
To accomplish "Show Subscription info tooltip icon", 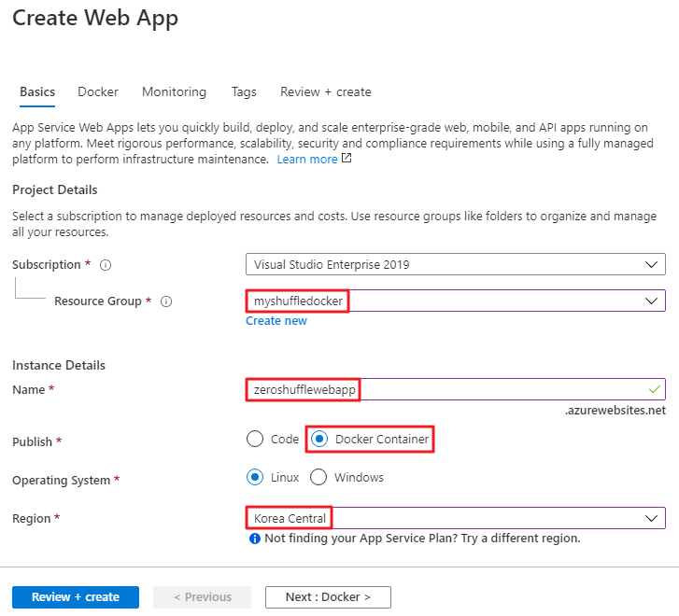I will coord(106,265).
